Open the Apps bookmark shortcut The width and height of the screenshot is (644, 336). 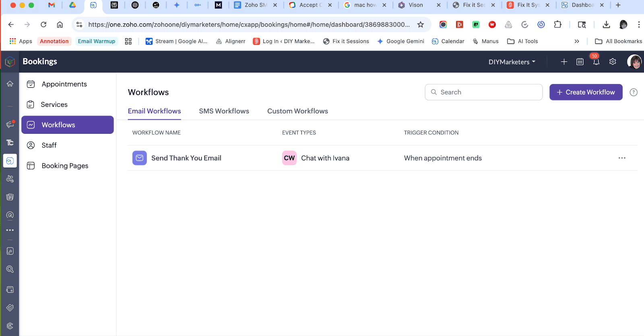(x=21, y=41)
